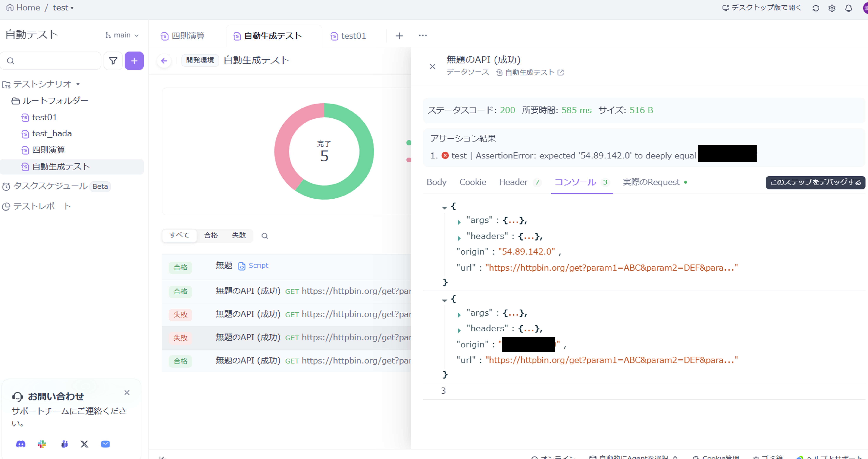
Task: Open external link icon beside 自動生成テスト data source
Action: tap(560, 72)
